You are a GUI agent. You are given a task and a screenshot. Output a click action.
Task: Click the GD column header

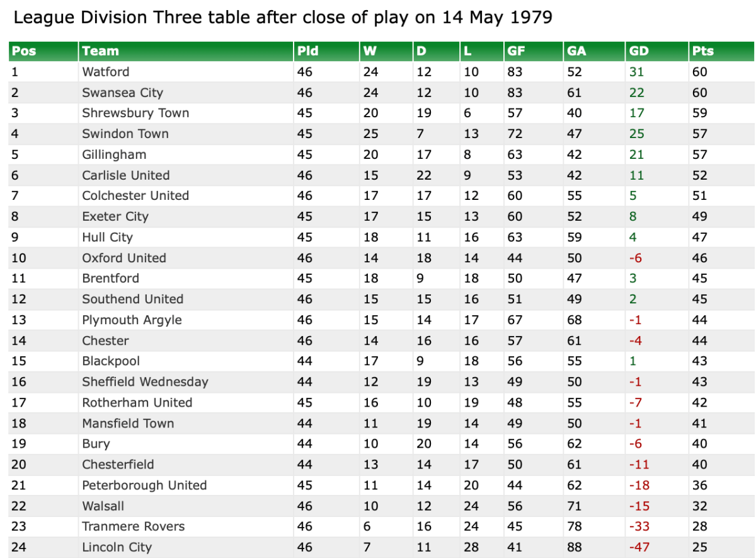click(x=639, y=51)
